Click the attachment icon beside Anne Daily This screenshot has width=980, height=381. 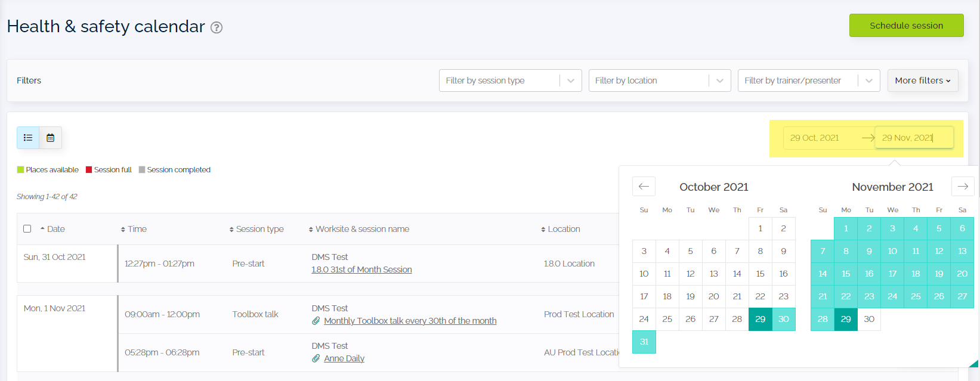[x=316, y=358]
